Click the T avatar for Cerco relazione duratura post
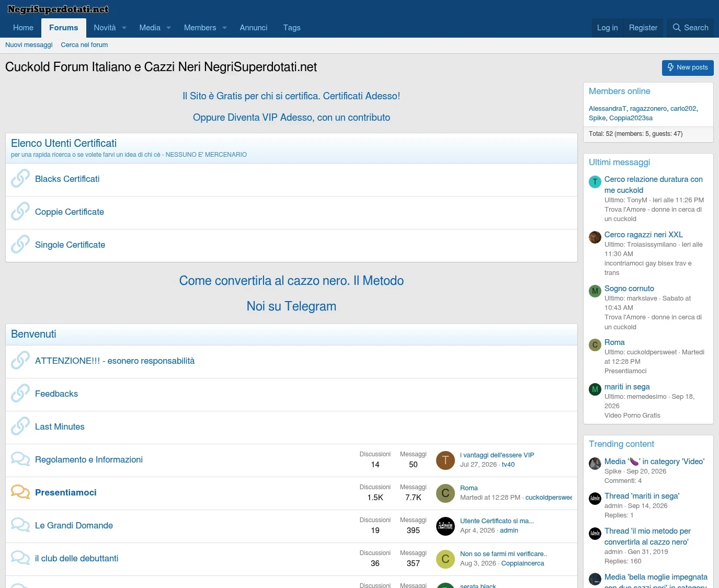719x588 pixels. coord(595,182)
